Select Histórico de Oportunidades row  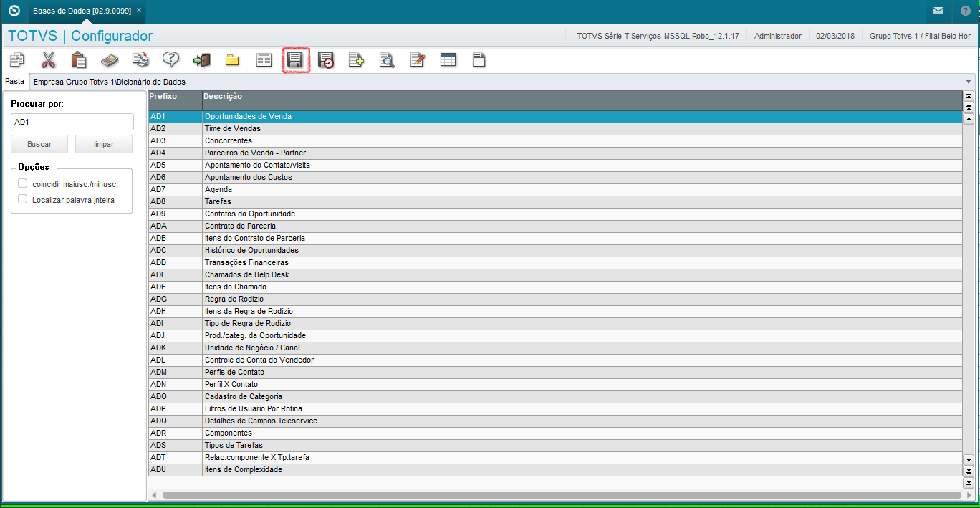click(x=554, y=250)
